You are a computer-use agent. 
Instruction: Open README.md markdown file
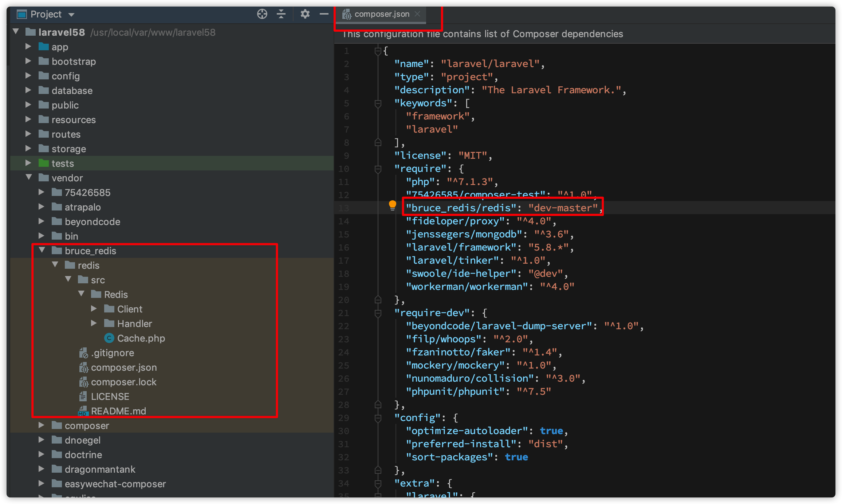118,411
